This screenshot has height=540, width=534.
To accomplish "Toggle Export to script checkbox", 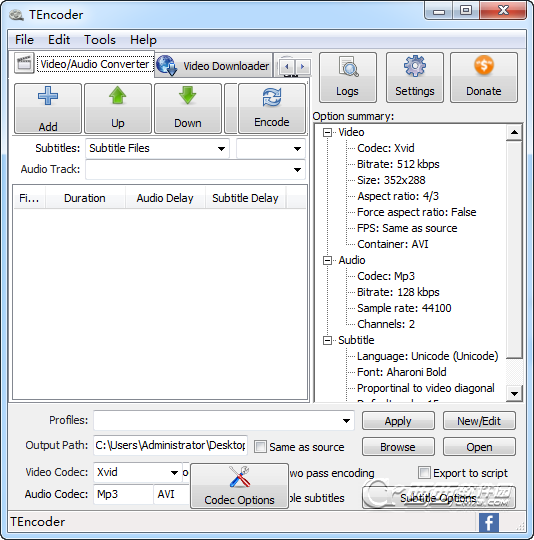I will pyautogui.click(x=424, y=472).
